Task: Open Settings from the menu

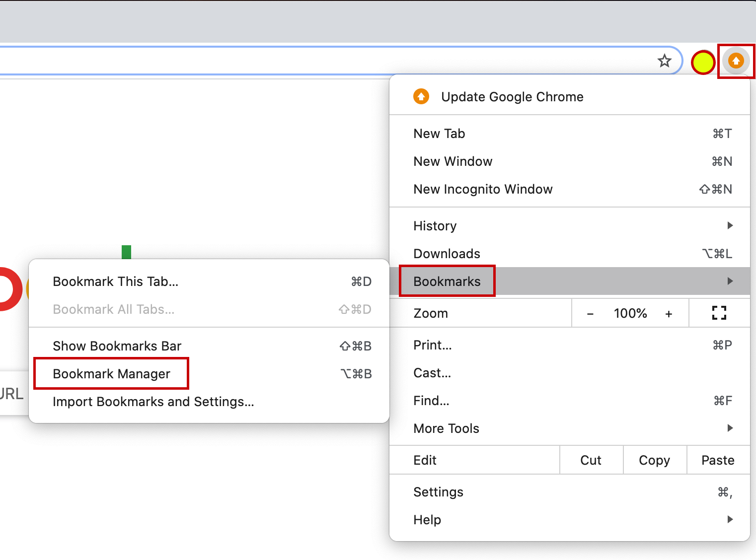Action: tap(438, 491)
